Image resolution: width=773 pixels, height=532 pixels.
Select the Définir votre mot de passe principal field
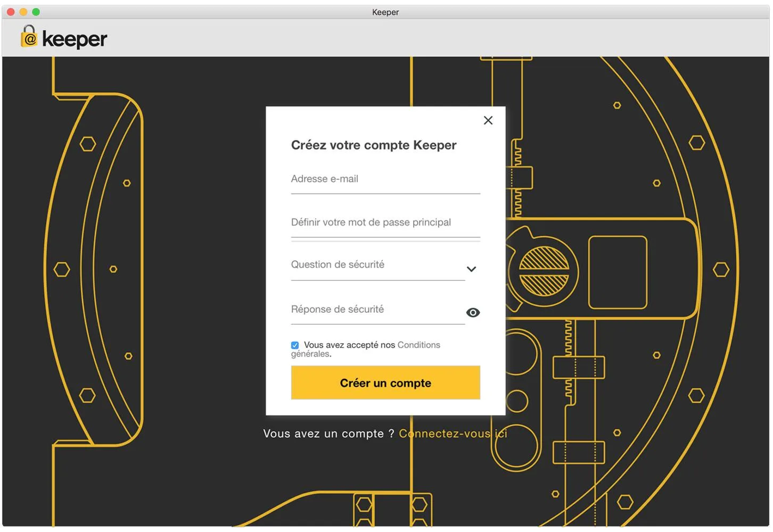[x=385, y=223]
